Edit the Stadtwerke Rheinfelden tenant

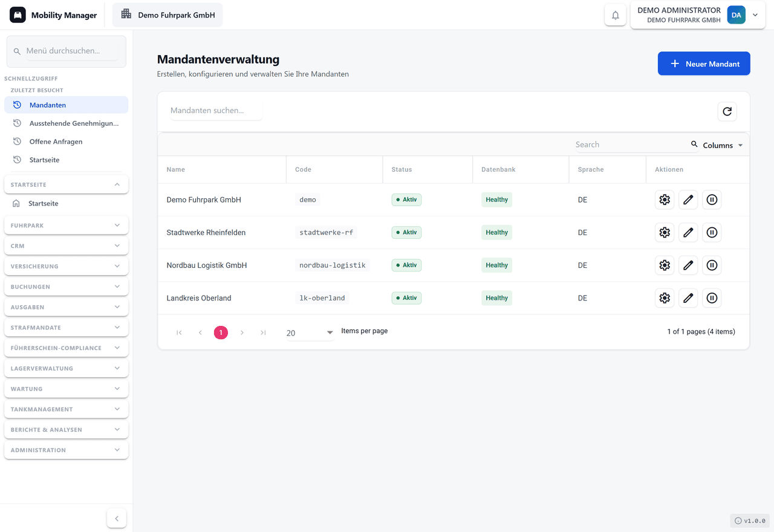(x=688, y=232)
